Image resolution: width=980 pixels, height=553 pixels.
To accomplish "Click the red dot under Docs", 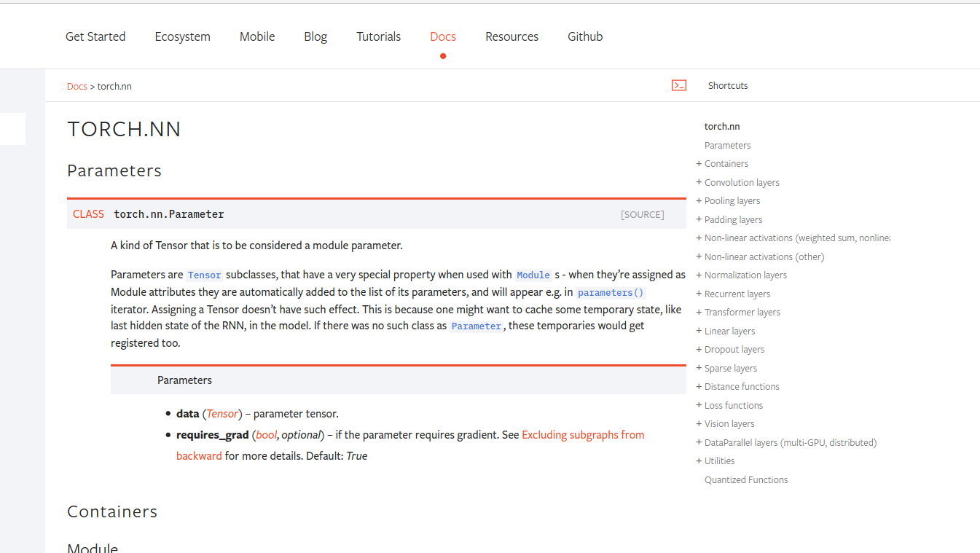I will pos(442,55).
